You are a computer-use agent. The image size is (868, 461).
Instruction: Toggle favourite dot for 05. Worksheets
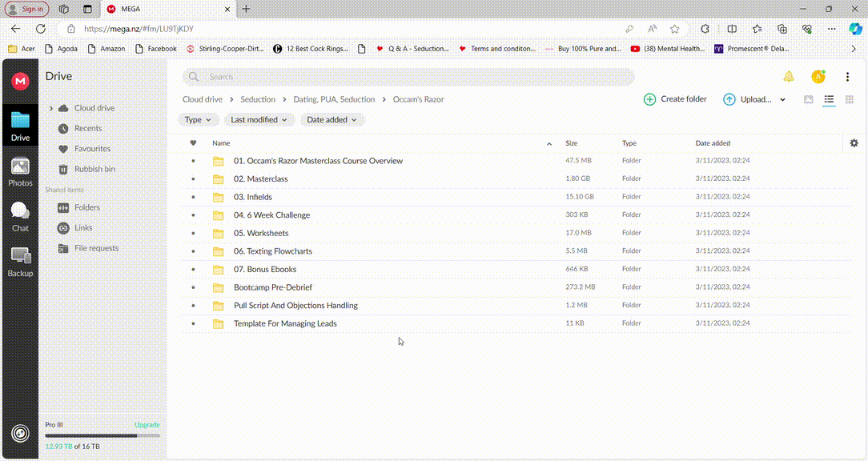click(193, 233)
